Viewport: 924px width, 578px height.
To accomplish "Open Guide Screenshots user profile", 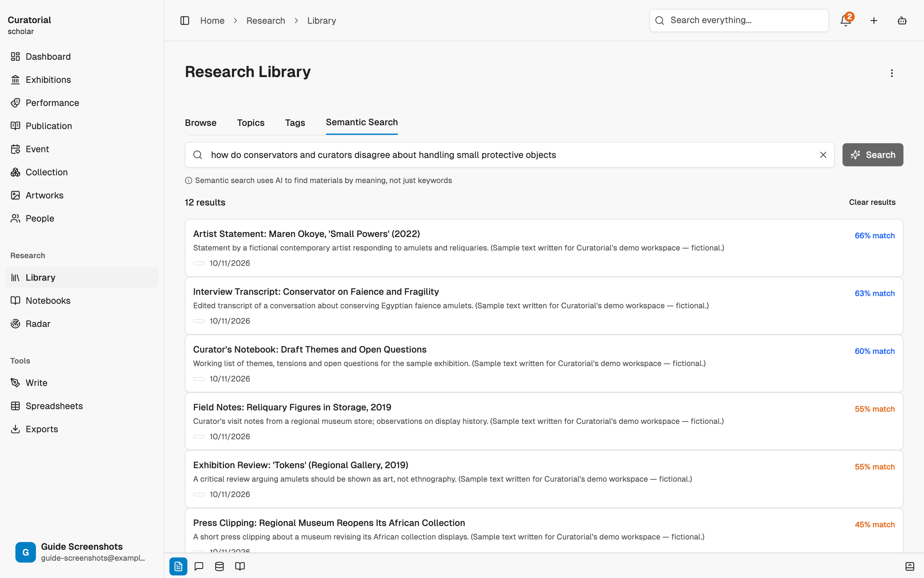I will click(82, 552).
